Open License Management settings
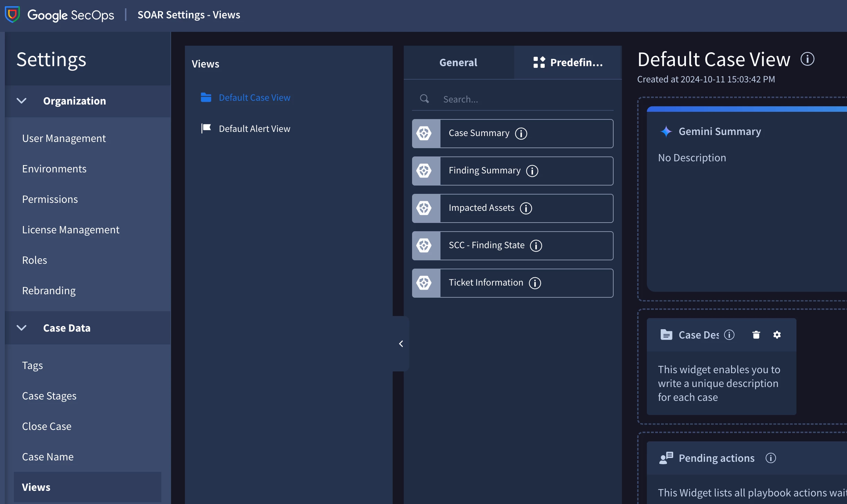Screen dimensions: 847x504 (71, 229)
